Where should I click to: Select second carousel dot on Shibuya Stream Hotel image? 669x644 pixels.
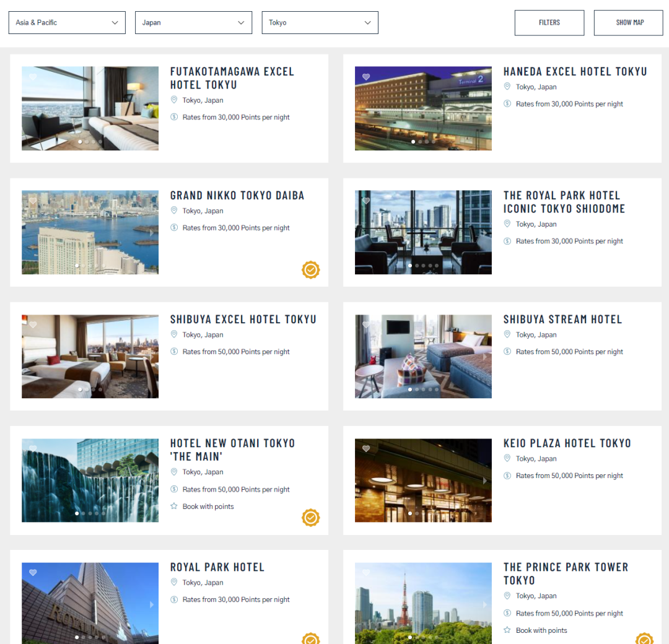point(416,389)
